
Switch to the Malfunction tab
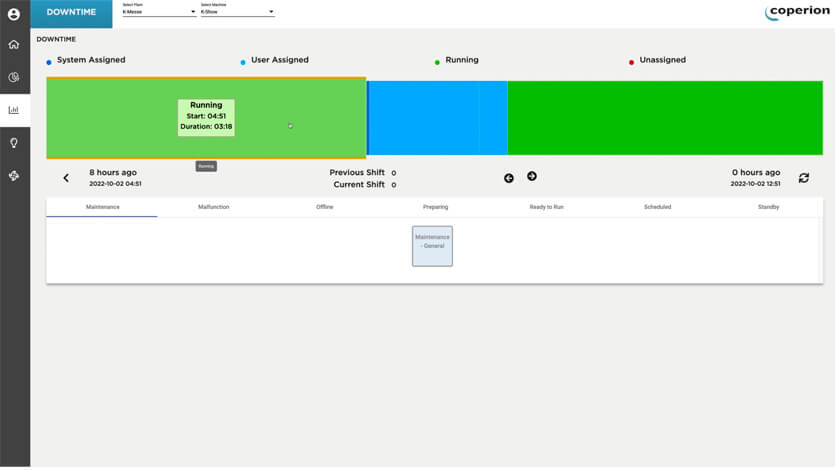[x=213, y=207]
